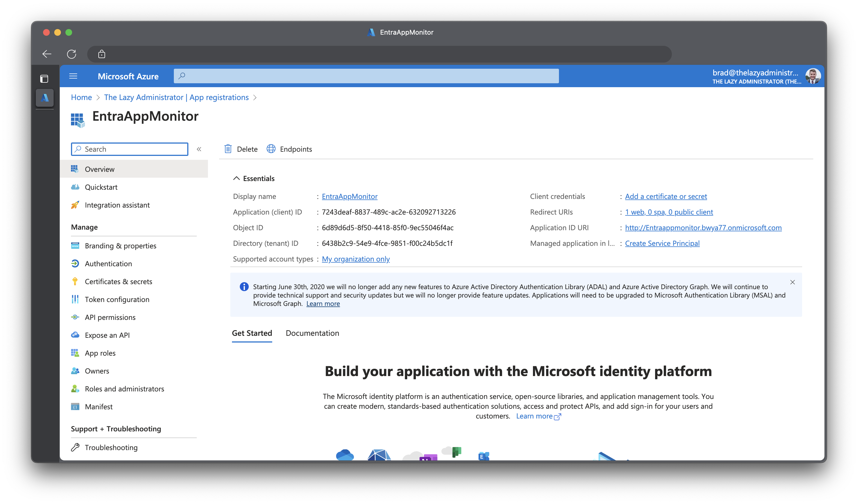Click the Application (client) ID value

[389, 212]
